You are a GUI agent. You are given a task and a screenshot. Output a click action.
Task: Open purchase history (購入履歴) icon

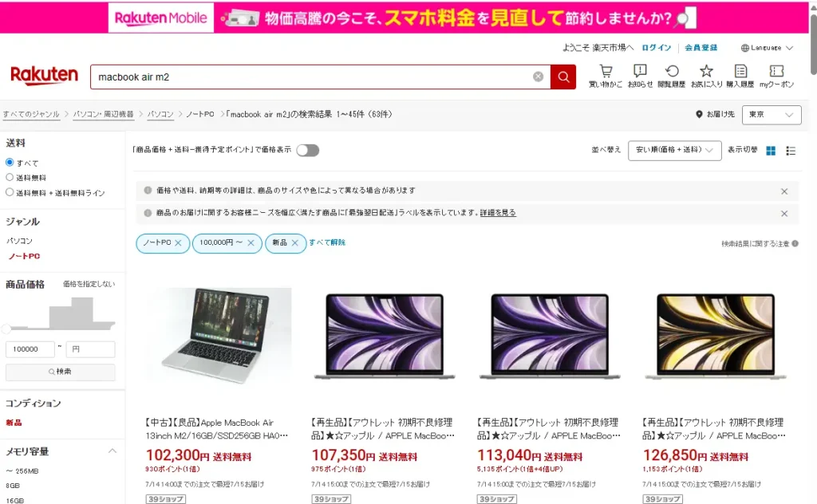pos(740,76)
